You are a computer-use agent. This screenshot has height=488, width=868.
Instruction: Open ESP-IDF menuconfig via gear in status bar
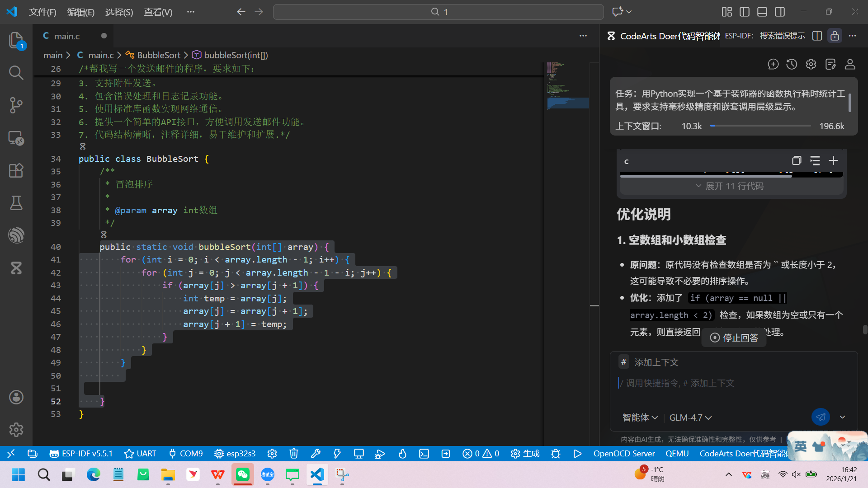click(x=272, y=454)
